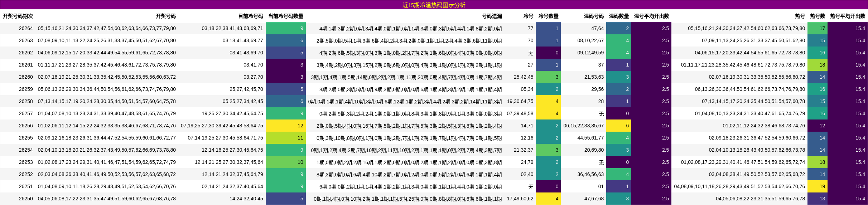Click warm numbers 08,10,22,67
The height and width of the screenshot is (205, 868).
[x=590, y=40]
